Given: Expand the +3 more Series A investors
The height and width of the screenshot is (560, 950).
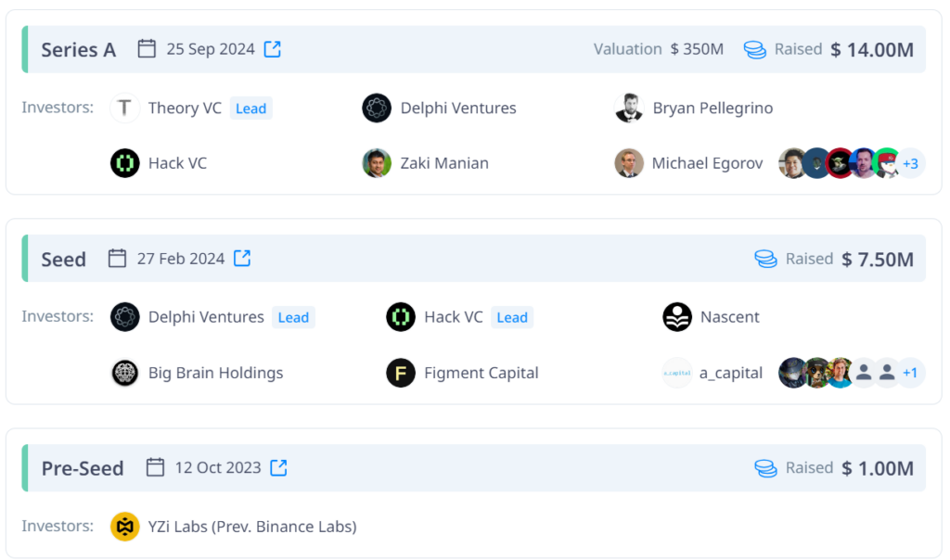Looking at the screenshot, I should point(910,163).
